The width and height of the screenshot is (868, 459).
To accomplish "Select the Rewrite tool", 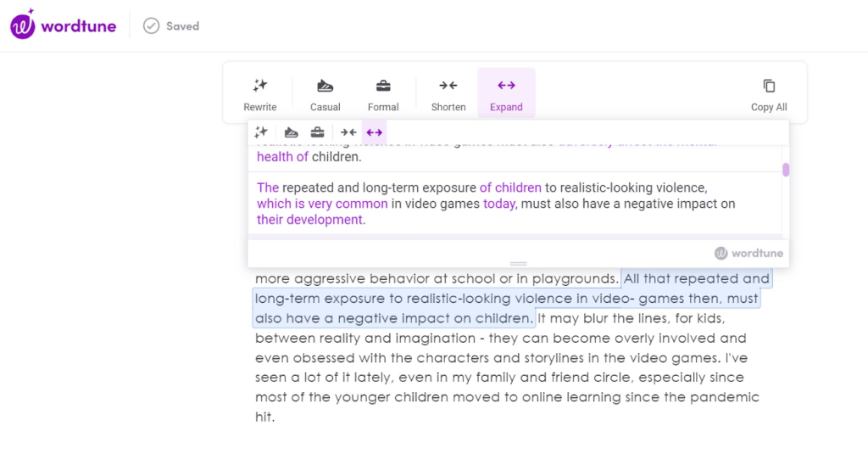I will tap(259, 94).
